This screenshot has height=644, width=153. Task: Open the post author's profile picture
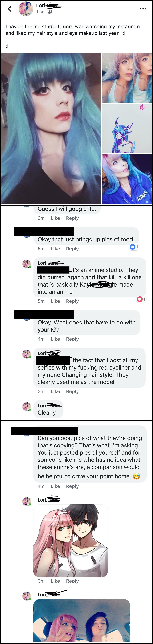tap(26, 9)
